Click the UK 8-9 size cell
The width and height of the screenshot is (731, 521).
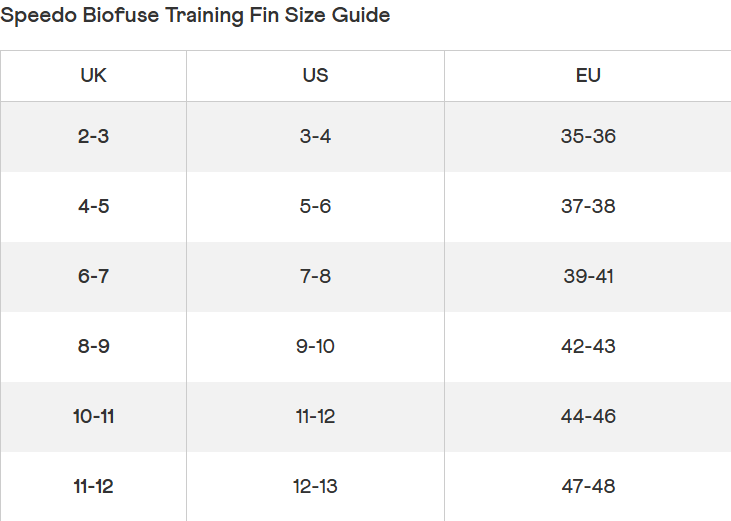click(x=93, y=346)
